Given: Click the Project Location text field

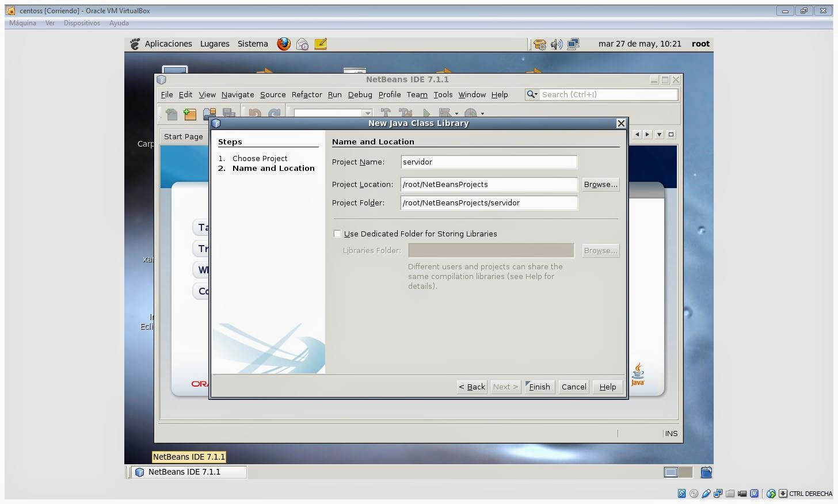Looking at the screenshot, I should coord(489,184).
